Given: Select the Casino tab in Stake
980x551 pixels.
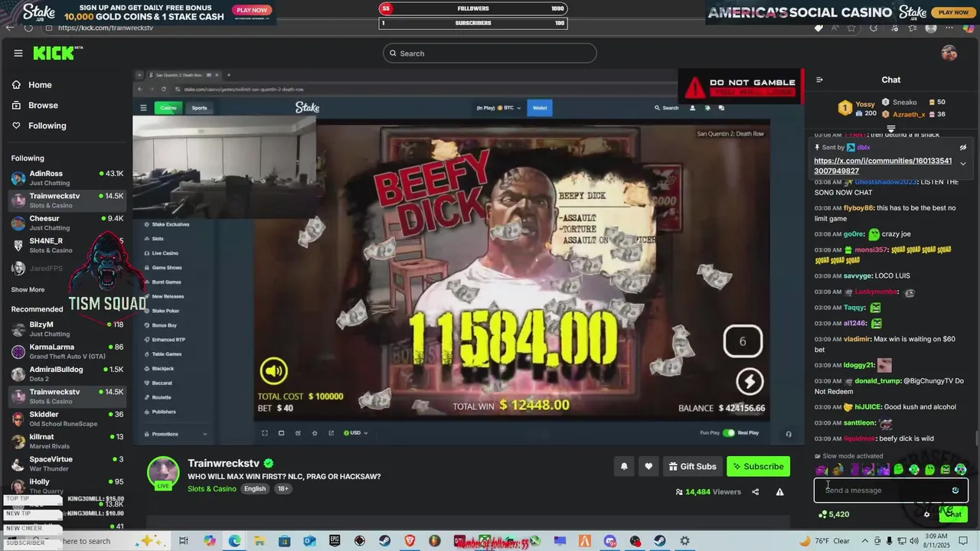Looking at the screenshot, I should point(168,108).
